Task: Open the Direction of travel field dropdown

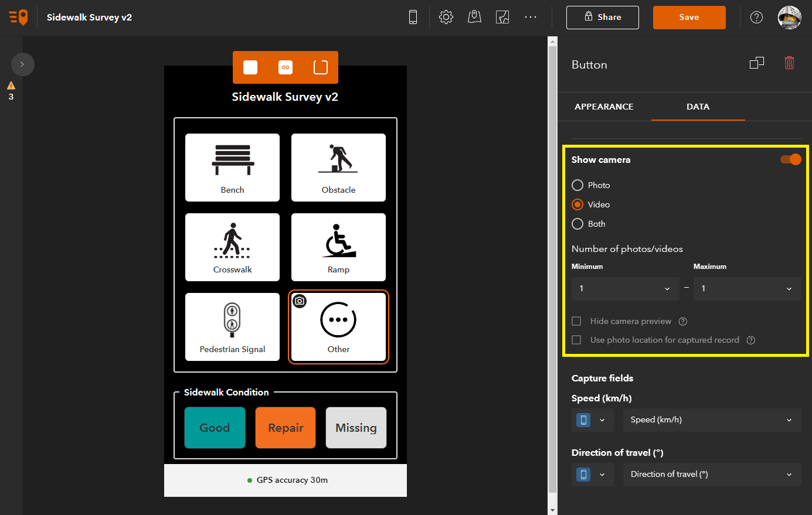Action: click(712, 474)
